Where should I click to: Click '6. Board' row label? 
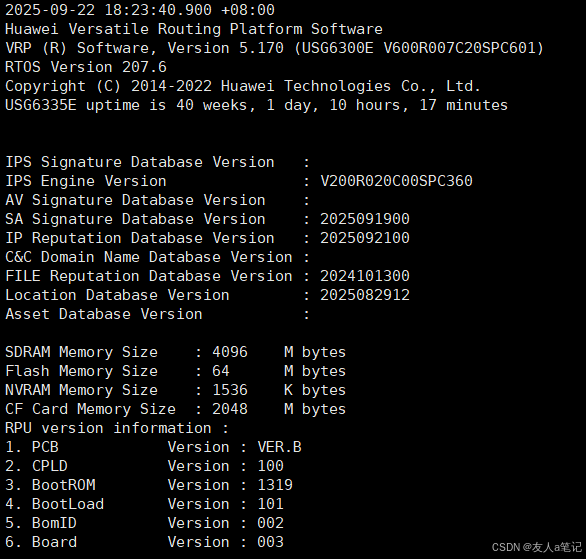(x=41, y=543)
